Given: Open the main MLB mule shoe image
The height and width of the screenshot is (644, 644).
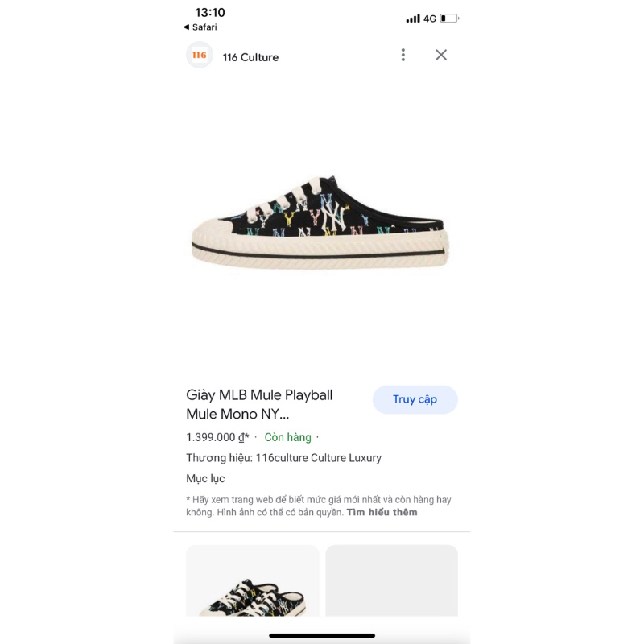Looking at the screenshot, I should pos(321,221).
